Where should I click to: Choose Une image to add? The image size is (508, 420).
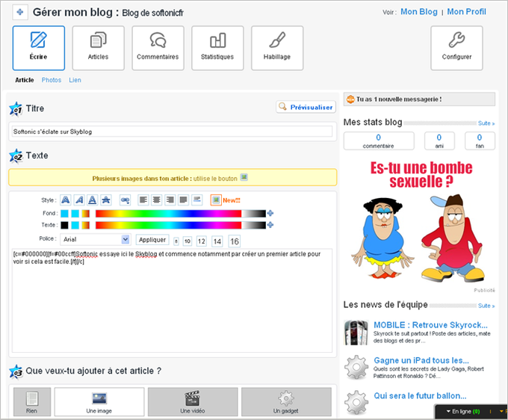pos(99,402)
